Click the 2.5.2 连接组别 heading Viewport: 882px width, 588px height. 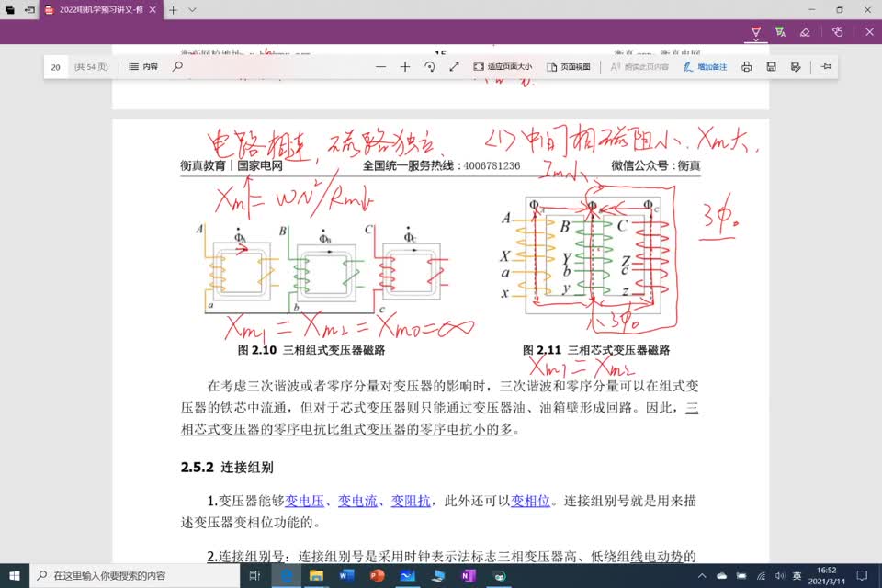click(x=227, y=467)
